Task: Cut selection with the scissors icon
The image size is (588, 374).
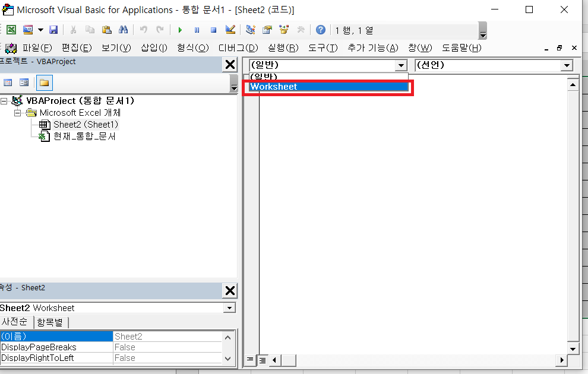Action: point(74,30)
